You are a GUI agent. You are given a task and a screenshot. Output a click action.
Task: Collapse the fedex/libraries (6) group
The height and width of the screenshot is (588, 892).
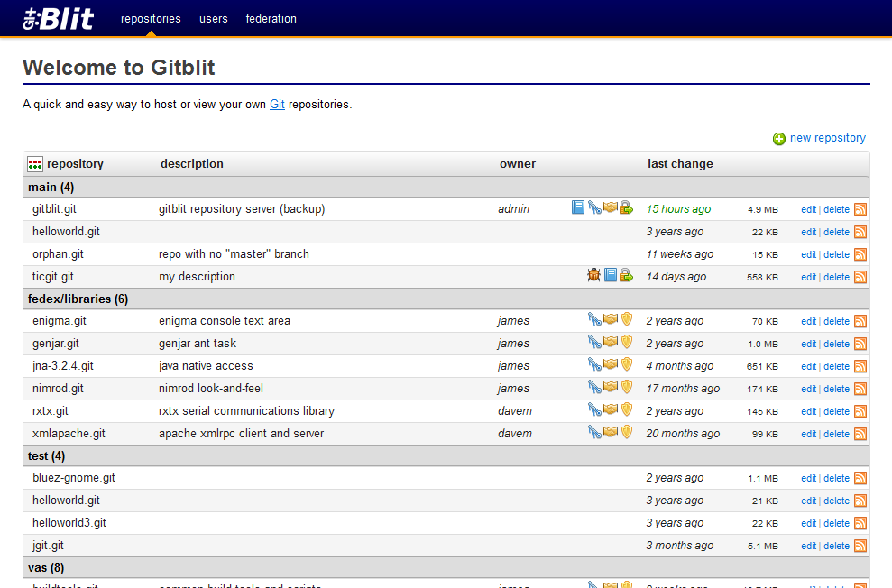tap(77, 299)
